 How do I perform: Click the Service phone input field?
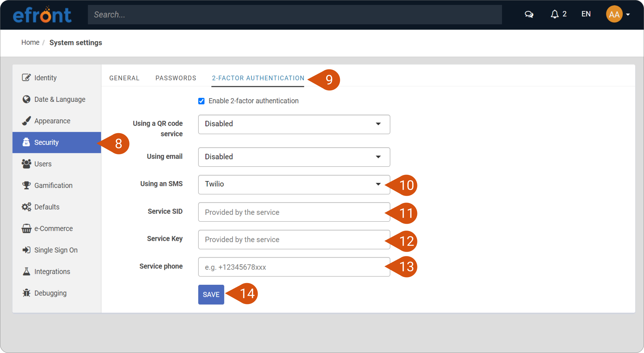[294, 267]
